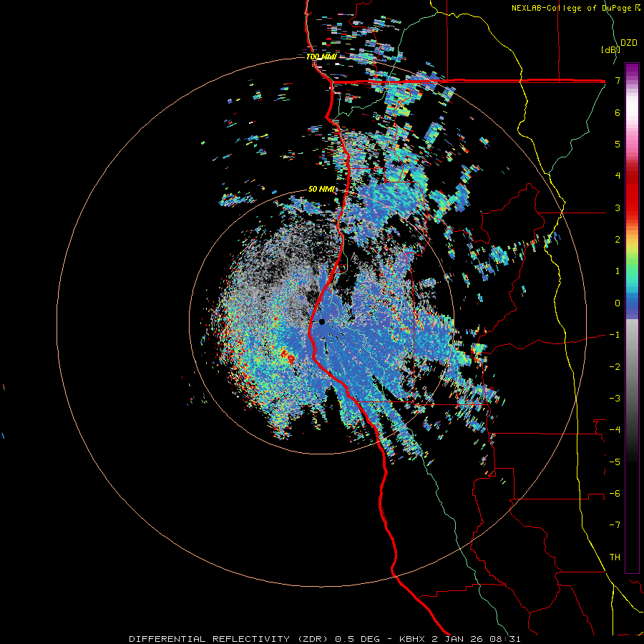The image size is (644, 644).
Task: Click the 0 dB scale label
Action: coord(618,303)
